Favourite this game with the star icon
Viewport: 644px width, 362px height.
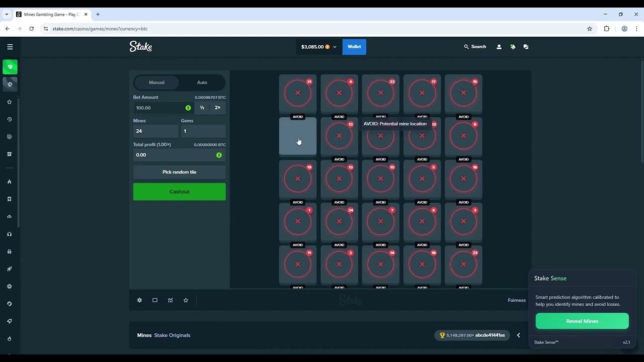(186, 300)
